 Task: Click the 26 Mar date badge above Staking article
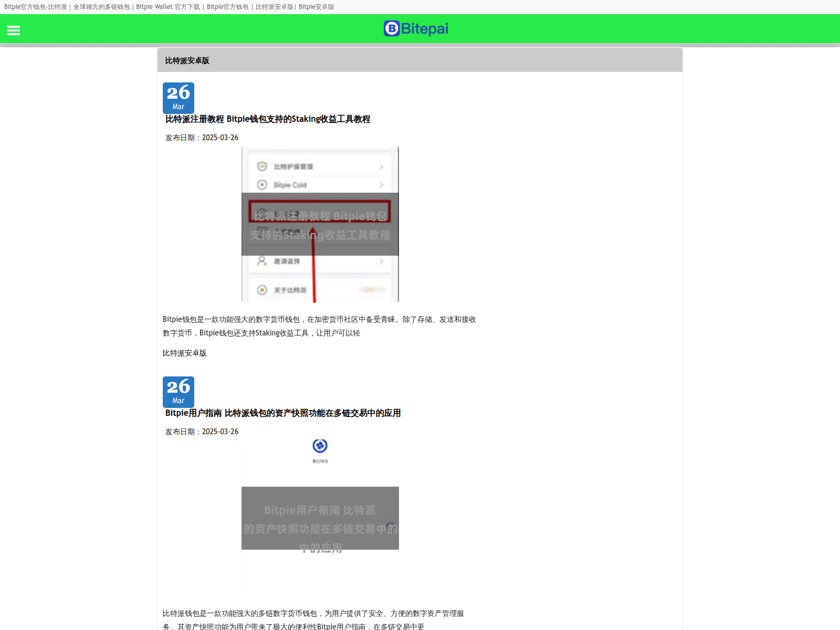(178, 98)
